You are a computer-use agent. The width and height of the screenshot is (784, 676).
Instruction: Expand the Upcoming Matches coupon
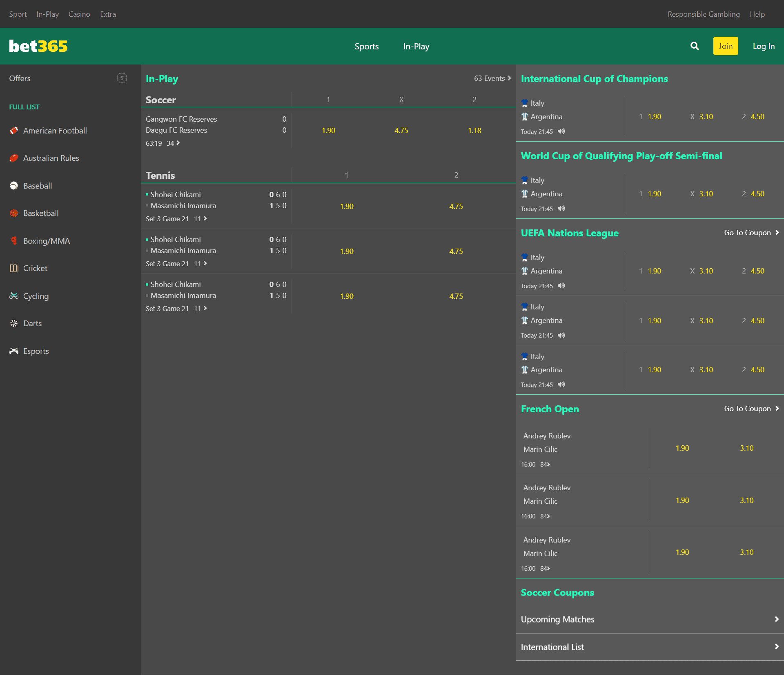pyautogui.click(x=650, y=619)
